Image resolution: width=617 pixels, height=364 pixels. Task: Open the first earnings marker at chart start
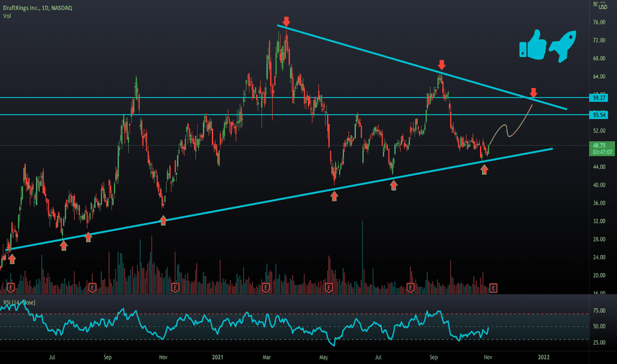11,288
